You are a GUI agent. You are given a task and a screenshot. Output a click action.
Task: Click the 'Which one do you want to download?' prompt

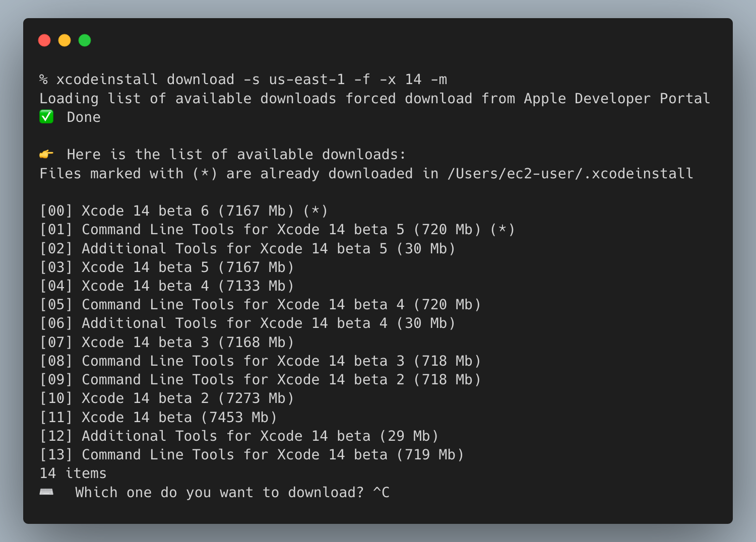[219, 493]
